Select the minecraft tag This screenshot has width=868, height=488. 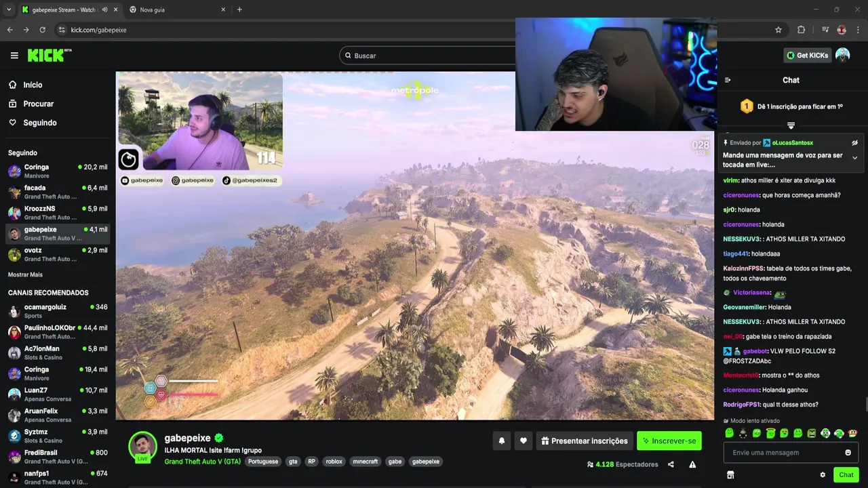click(366, 462)
